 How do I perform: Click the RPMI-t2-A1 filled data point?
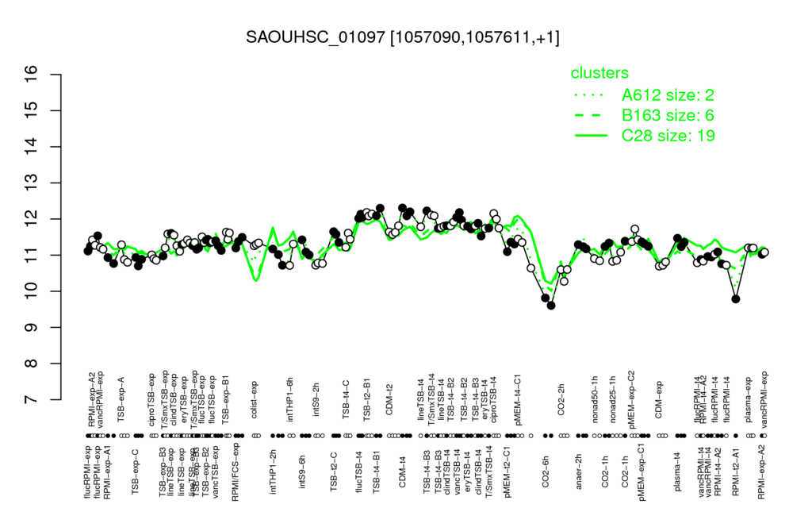pyautogui.click(x=735, y=298)
